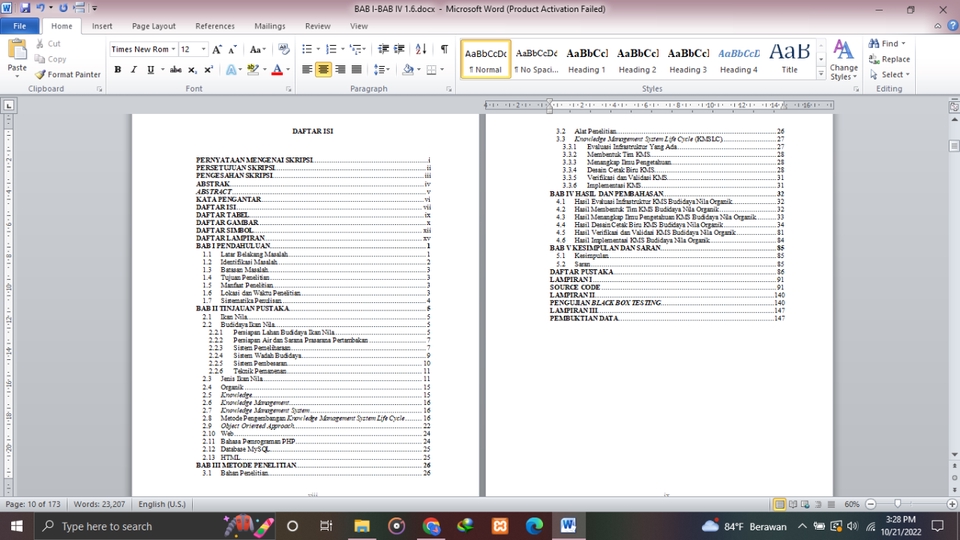960x540 pixels.
Task: Apply the No Spacing style
Action: tap(536, 59)
